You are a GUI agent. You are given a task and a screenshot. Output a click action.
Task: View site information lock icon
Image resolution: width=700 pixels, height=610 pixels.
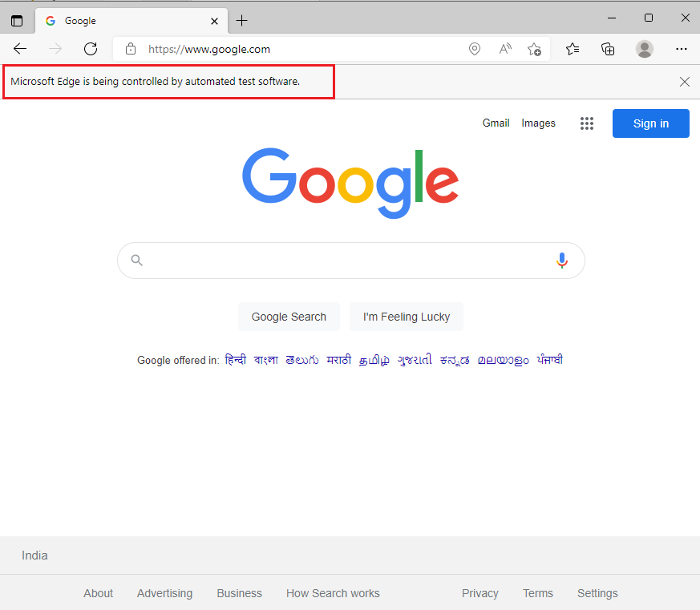tap(131, 49)
